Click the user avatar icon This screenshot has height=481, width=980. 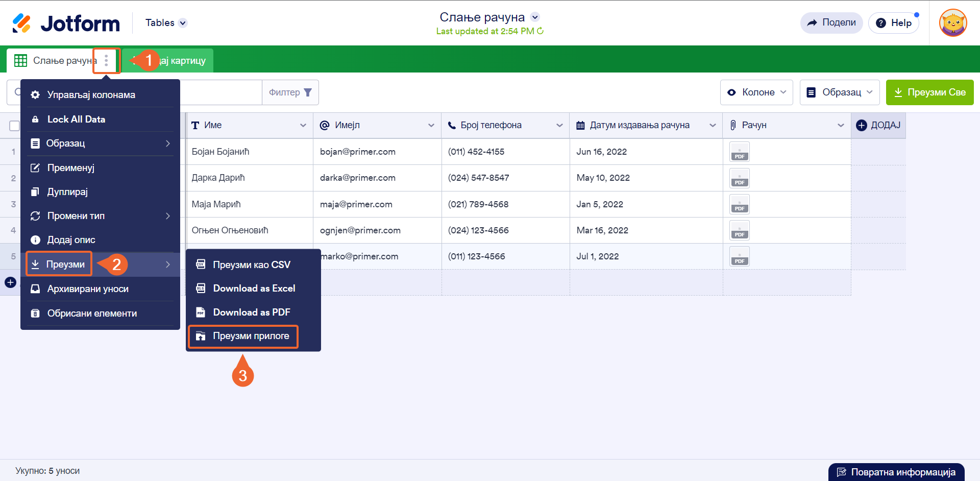pyautogui.click(x=953, y=23)
